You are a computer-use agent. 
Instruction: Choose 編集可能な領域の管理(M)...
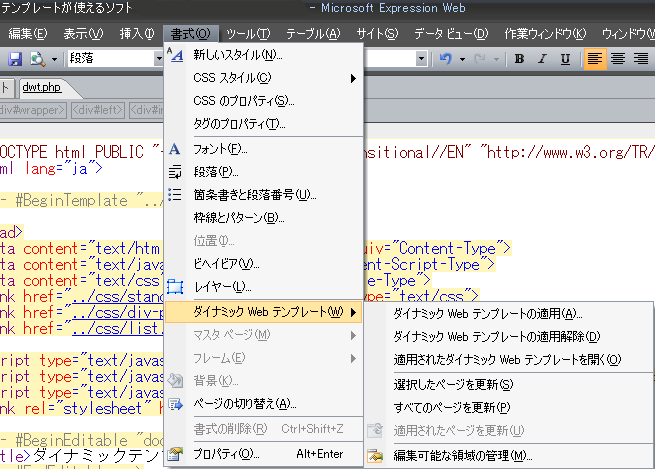point(509,456)
